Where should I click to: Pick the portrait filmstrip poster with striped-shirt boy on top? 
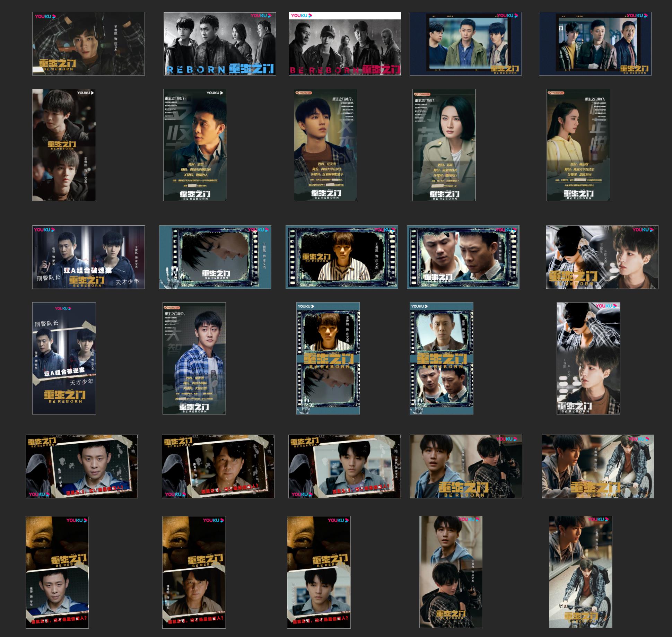[x=328, y=358]
